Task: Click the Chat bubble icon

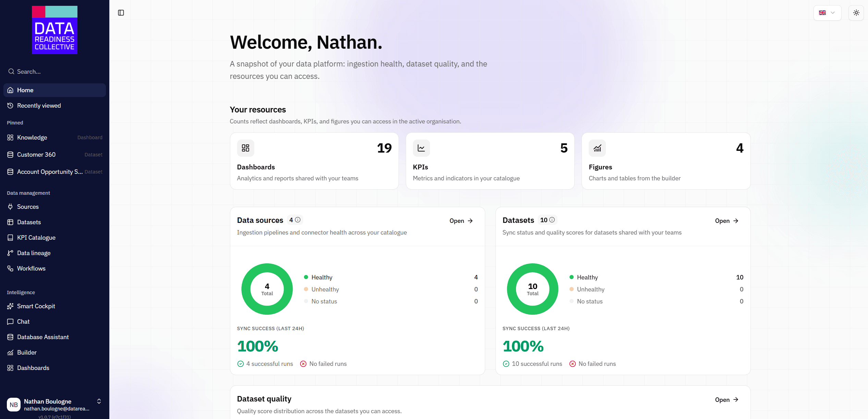Action: click(10, 322)
